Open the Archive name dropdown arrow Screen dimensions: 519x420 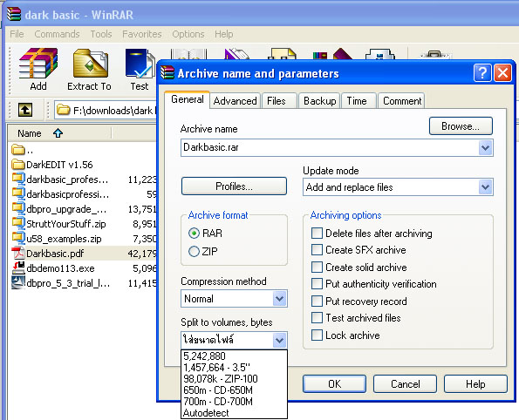pos(485,147)
